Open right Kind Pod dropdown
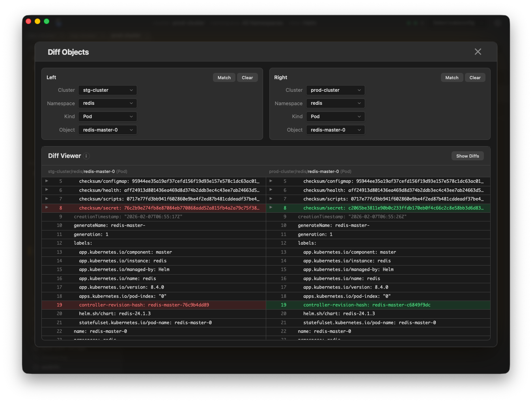Viewport: 532px width, 403px height. tap(335, 117)
